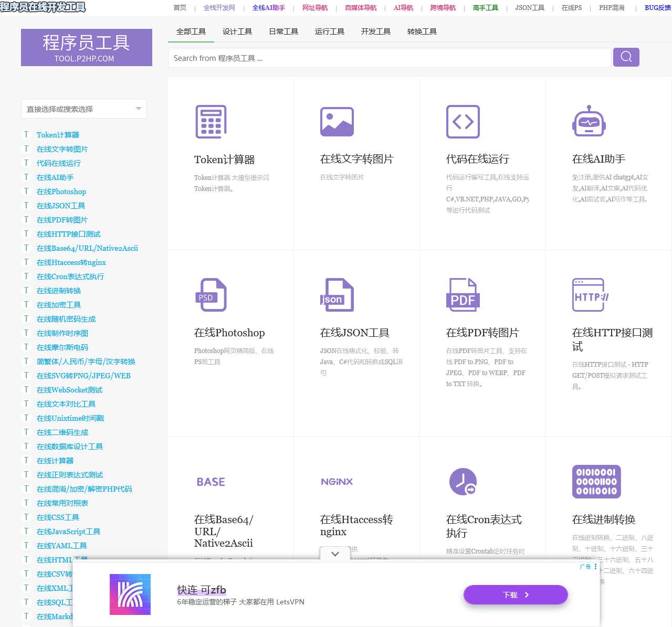Image resolution: width=672 pixels, height=627 pixels.
Task: Click the 在线PDF转图片 PDF icon
Action: point(463,295)
